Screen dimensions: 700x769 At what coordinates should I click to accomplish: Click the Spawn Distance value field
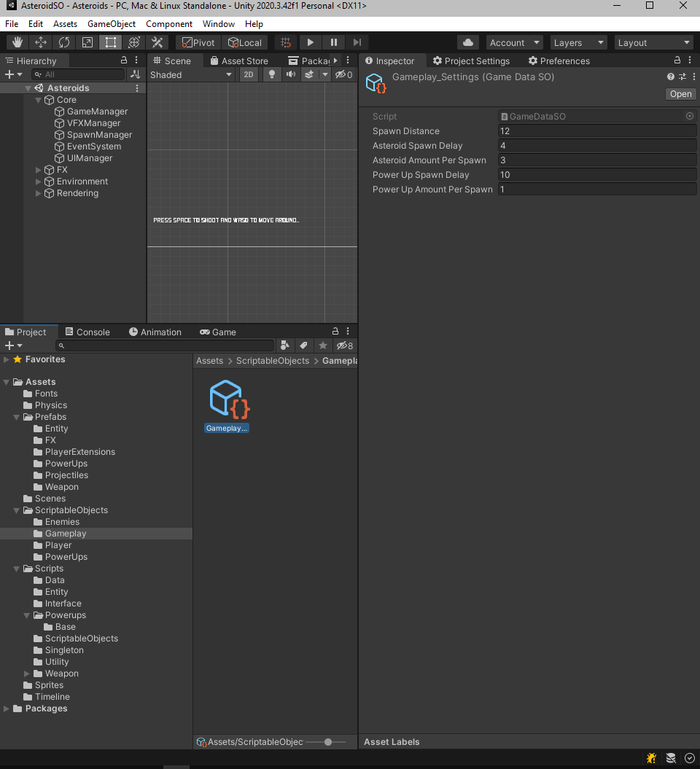tap(597, 131)
